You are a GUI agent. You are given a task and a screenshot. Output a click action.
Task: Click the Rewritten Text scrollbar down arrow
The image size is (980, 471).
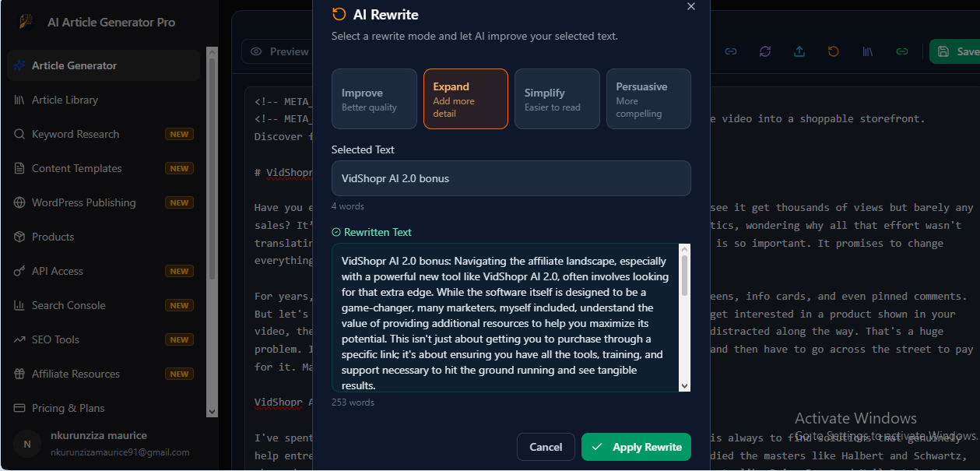(685, 385)
